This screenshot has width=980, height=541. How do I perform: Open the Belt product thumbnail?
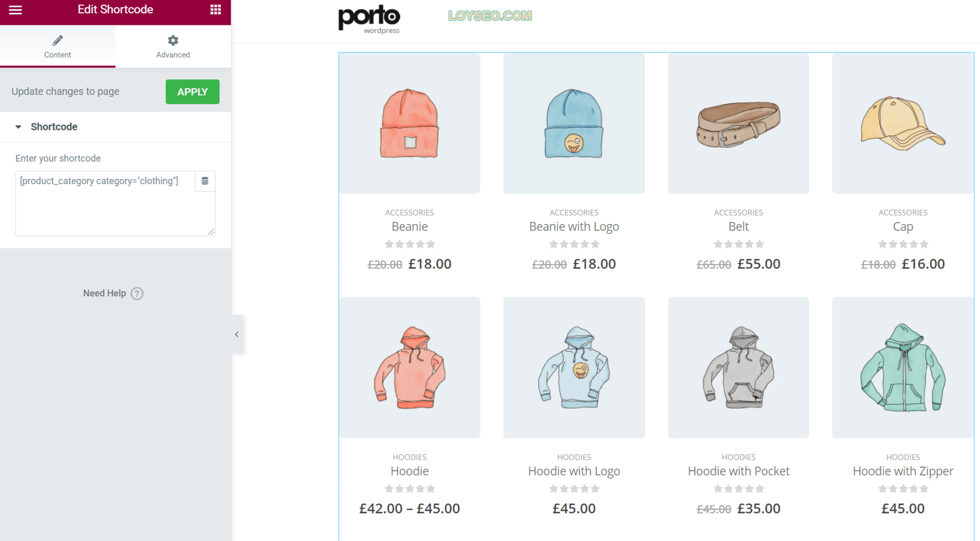(738, 123)
